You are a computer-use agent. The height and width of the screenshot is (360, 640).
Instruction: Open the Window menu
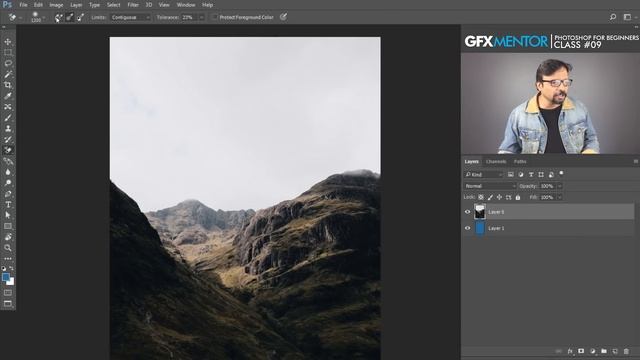coord(186,5)
